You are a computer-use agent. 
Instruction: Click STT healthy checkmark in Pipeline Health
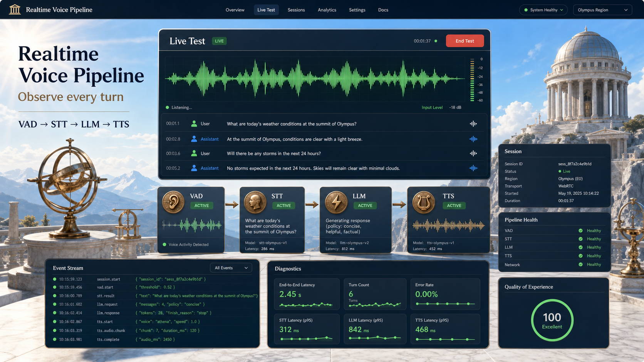tap(580, 239)
